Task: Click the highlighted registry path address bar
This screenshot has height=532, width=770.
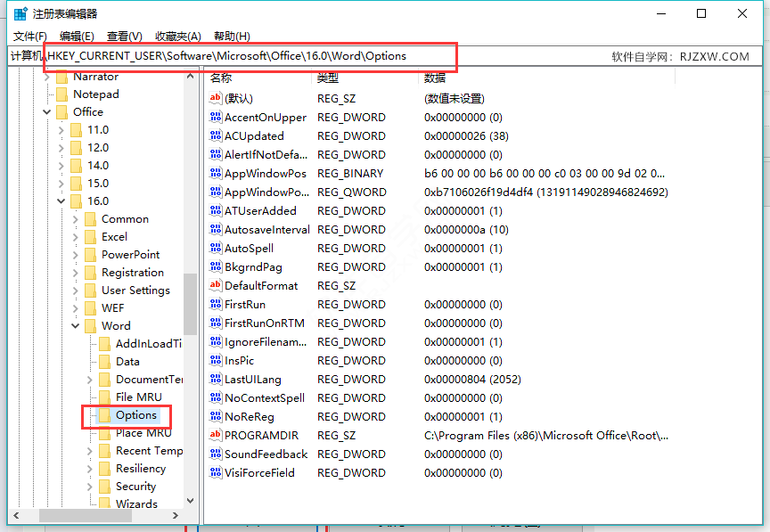Action: [250, 56]
